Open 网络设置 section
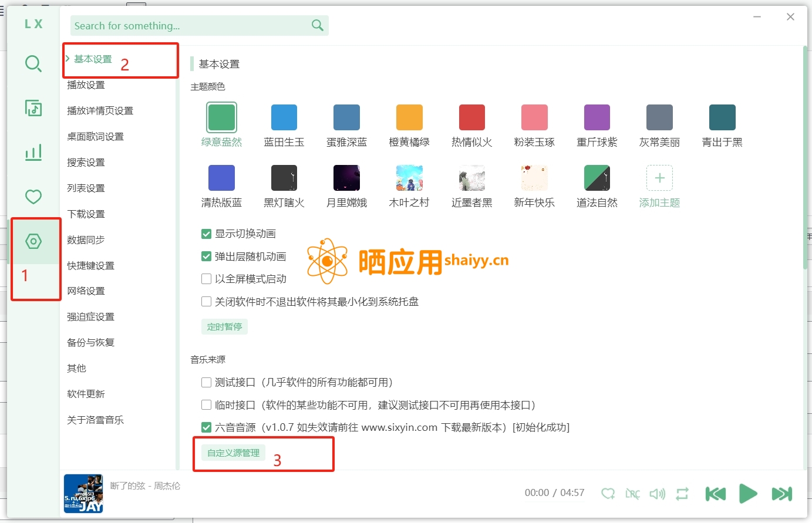The width and height of the screenshot is (812, 523). click(x=86, y=291)
